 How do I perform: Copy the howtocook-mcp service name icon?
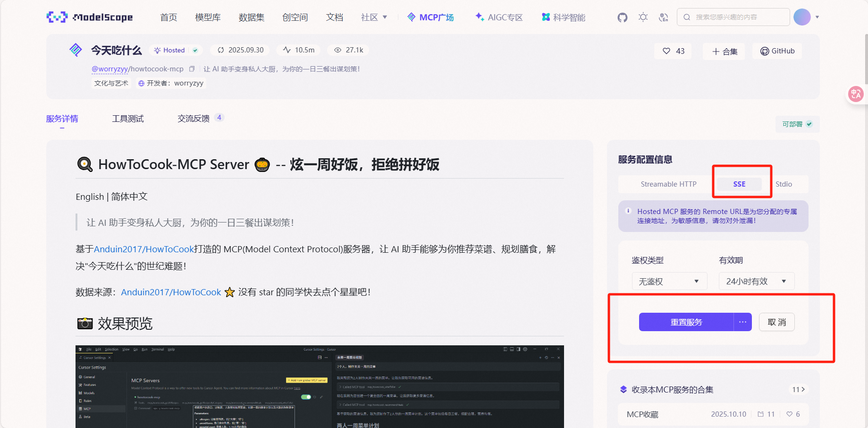pyautogui.click(x=192, y=69)
